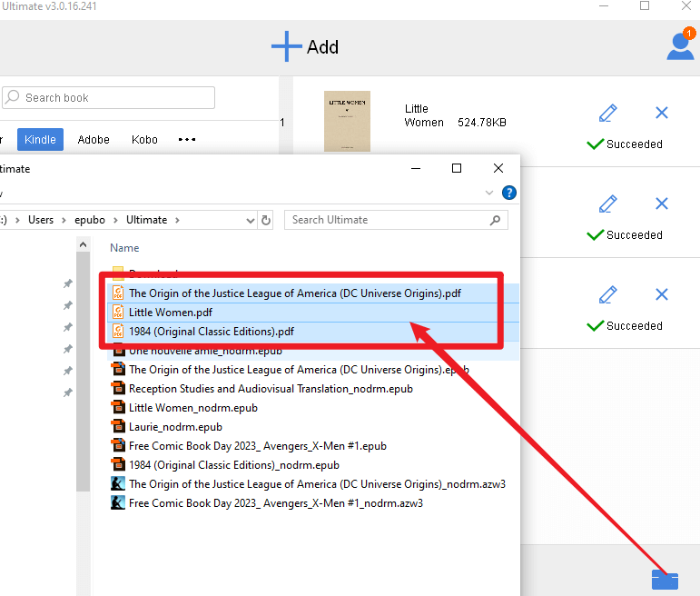Click the Little Women book cover thumbnail
This screenshot has height=596, width=700.
click(x=347, y=121)
